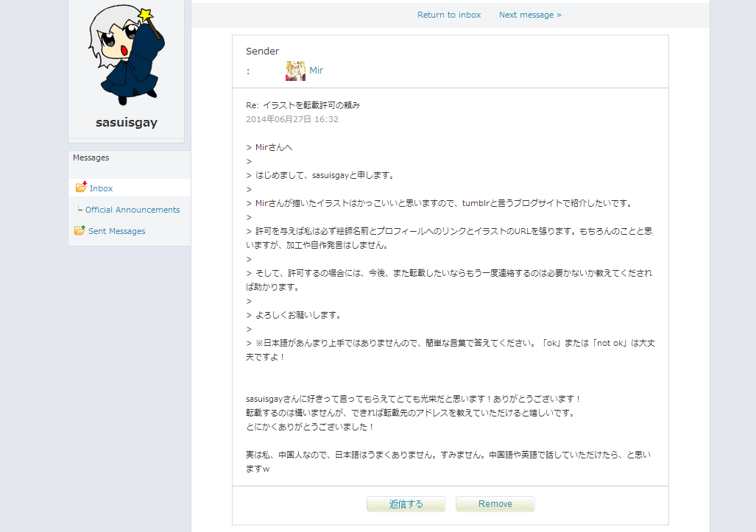The width and height of the screenshot is (756, 532).
Task: Click the sasuisgay wizard profile avatar
Action: click(127, 55)
